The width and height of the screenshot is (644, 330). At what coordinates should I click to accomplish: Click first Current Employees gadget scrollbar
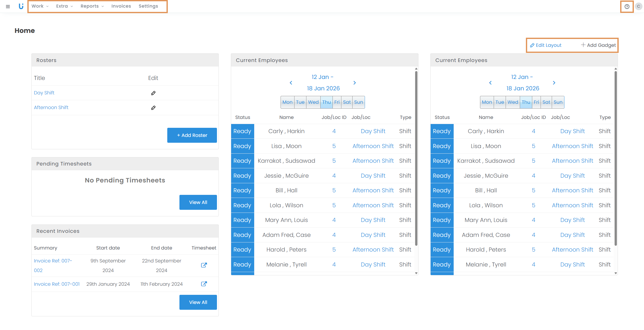(x=416, y=158)
